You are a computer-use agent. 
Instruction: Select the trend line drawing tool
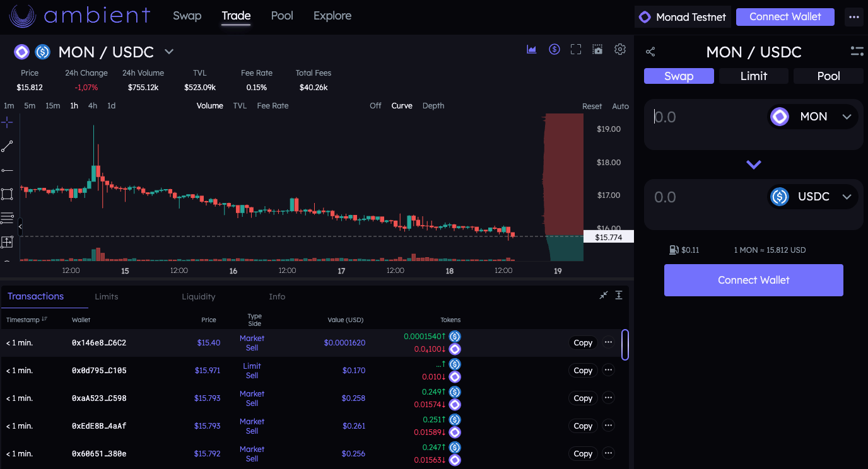(8, 146)
